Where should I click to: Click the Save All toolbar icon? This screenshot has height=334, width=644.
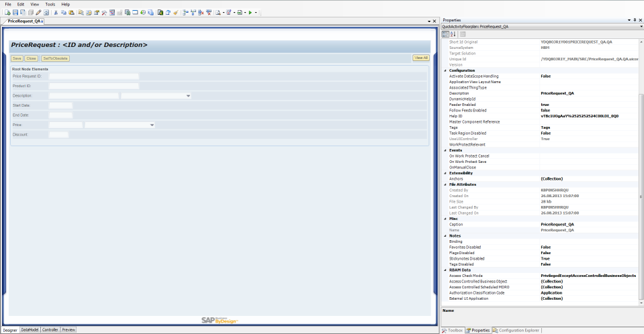pyautogui.click(x=23, y=12)
